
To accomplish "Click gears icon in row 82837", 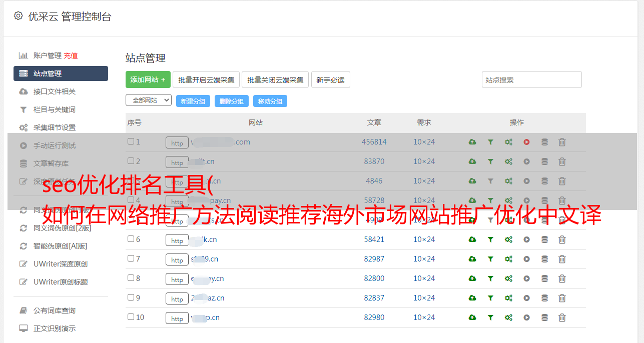I will (508, 298).
